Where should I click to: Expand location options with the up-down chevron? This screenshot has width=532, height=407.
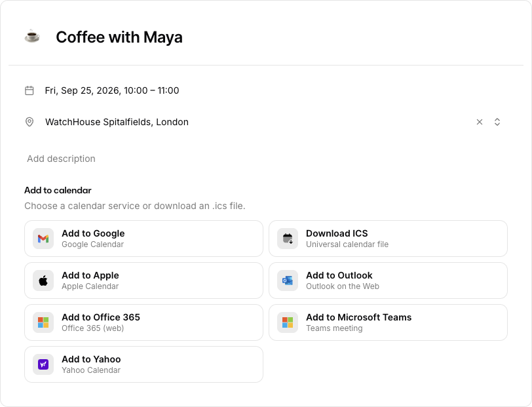point(497,122)
